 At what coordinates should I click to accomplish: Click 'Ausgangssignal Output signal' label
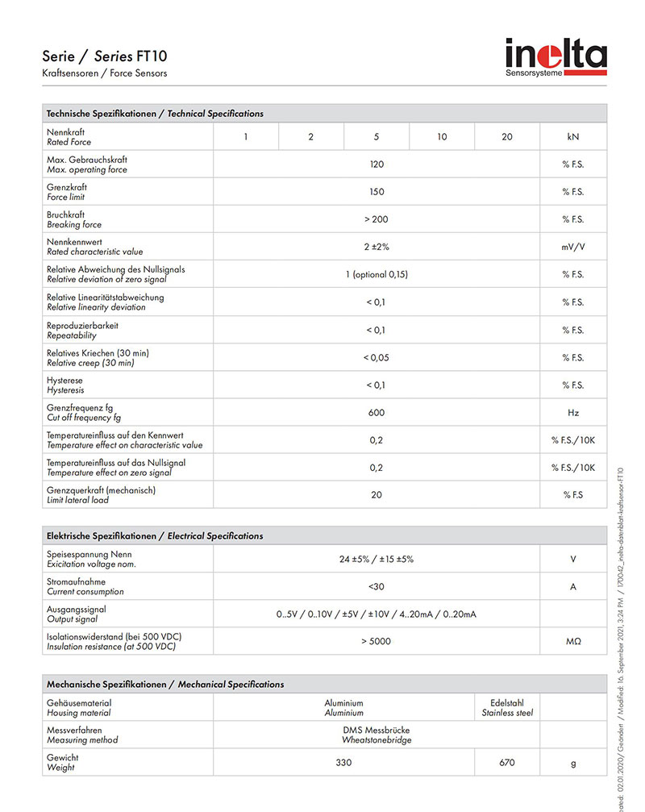(x=76, y=614)
